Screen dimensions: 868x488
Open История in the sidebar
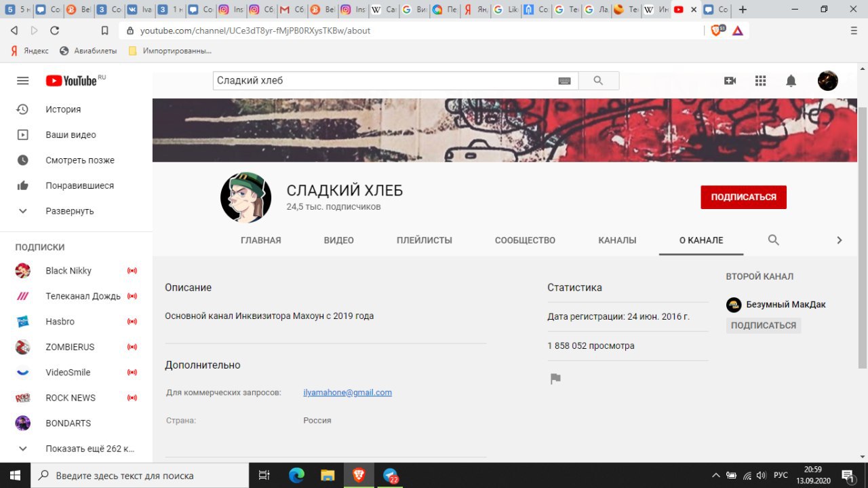click(76, 109)
